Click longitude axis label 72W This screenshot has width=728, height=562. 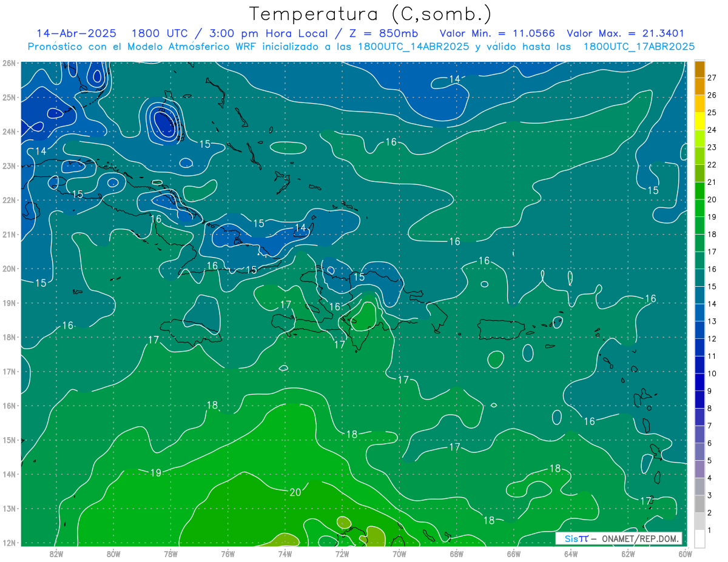342,554
